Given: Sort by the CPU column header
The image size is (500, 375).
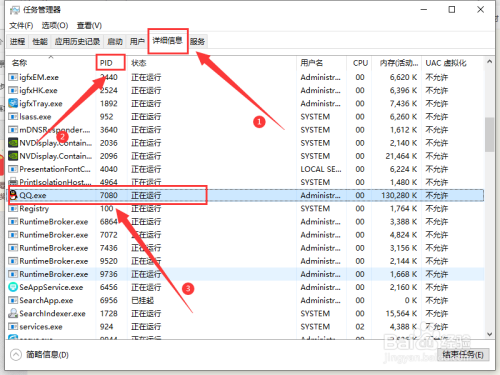Looking at the screenshot, I should pos(360,63).
